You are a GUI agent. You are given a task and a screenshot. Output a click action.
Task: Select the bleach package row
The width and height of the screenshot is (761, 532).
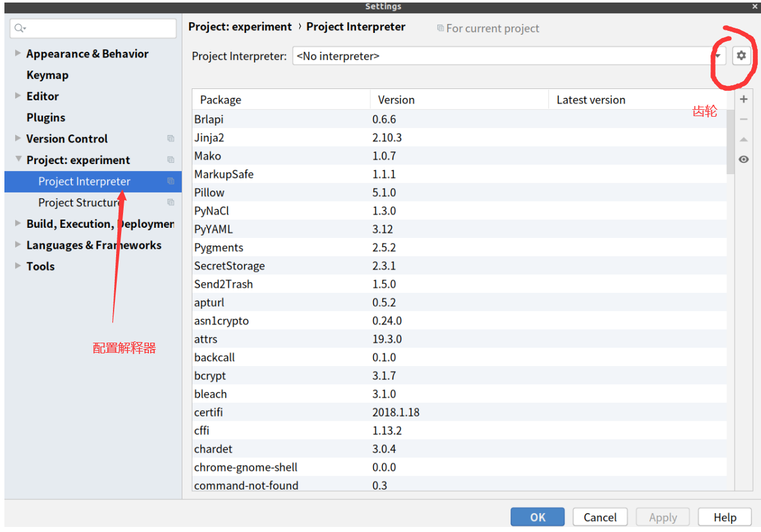(459, 394)
